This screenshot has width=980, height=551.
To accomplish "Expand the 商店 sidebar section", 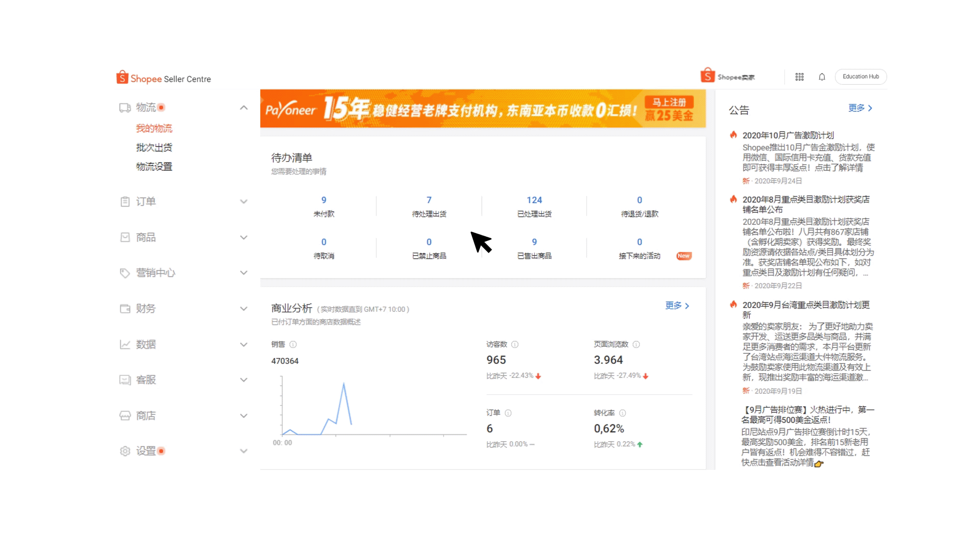I will (243, 415).
